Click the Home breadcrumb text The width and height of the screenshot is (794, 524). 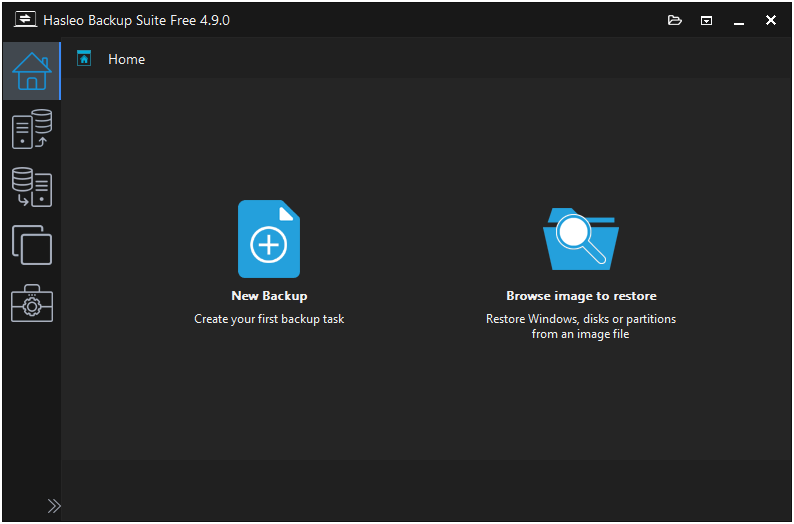point(127,59)
